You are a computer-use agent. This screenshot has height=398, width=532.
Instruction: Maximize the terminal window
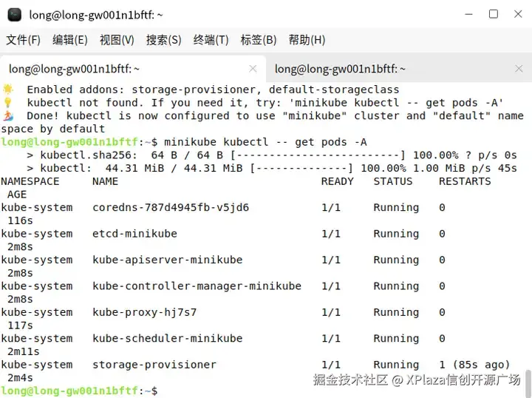[494, 14]
